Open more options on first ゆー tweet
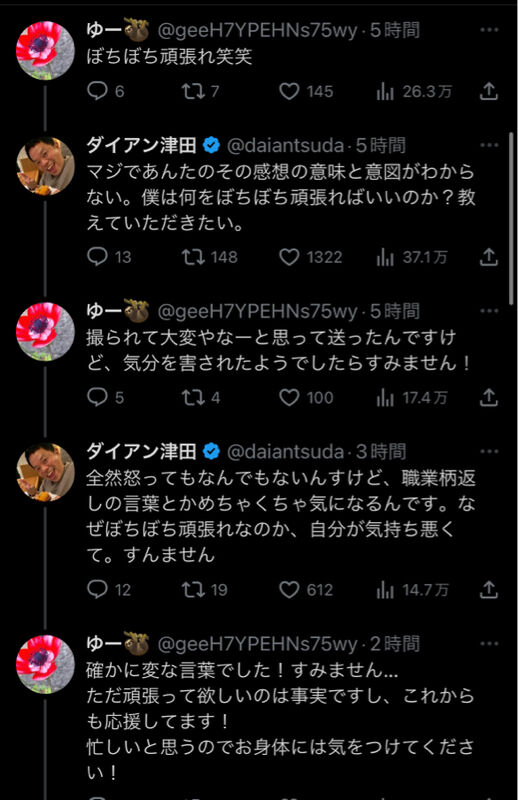518x800 pixels. point(489,30)
